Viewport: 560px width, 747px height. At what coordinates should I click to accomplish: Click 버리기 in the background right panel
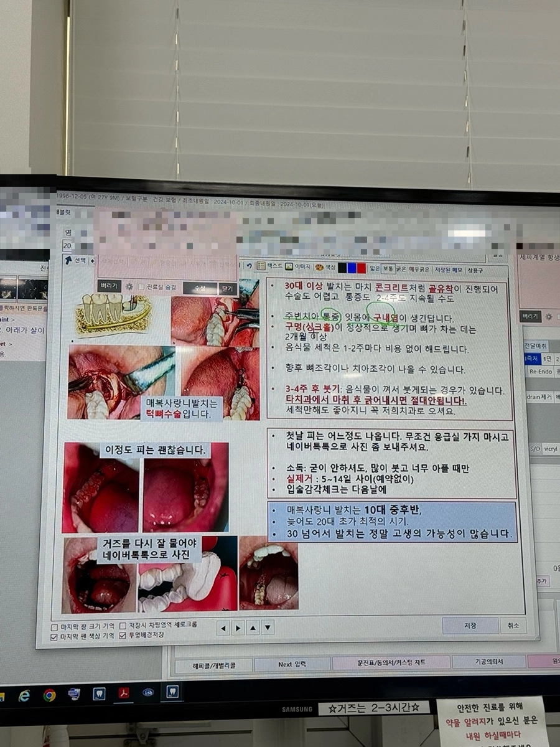click(530, 317)
